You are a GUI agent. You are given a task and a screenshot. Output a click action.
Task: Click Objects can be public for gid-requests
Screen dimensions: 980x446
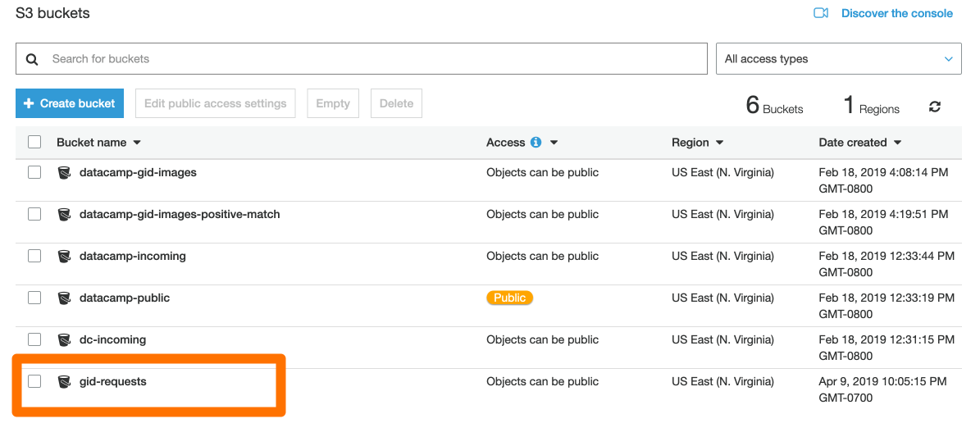pos(543,381)
